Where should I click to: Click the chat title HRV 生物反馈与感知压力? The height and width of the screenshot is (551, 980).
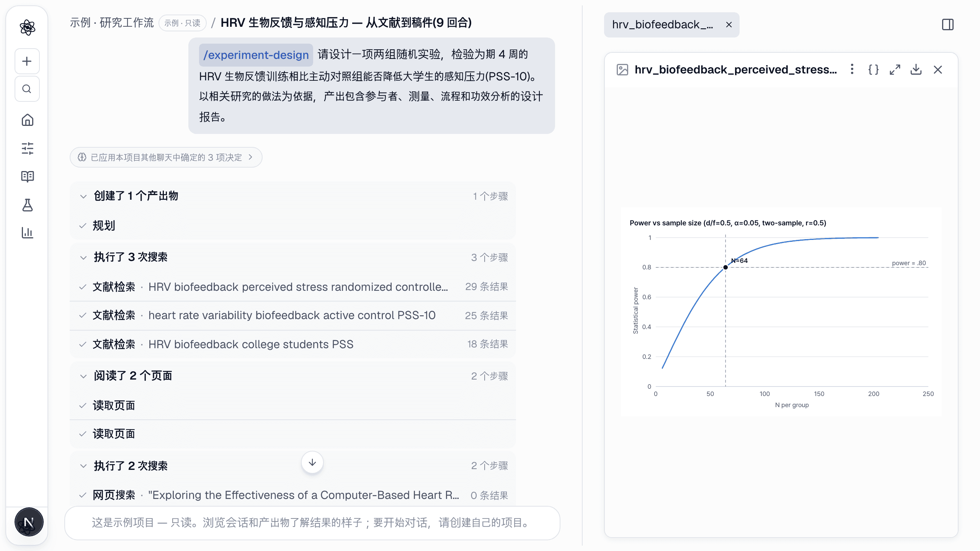pyautogui.click(x=346, y=23)
